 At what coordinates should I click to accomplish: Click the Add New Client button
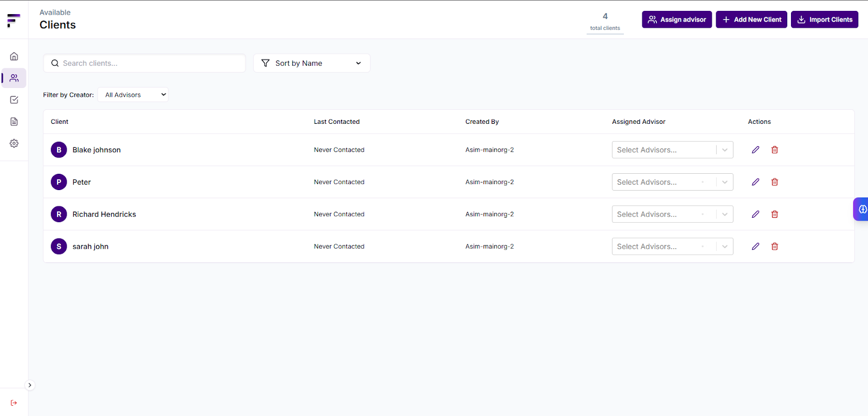tap(751, 20)
